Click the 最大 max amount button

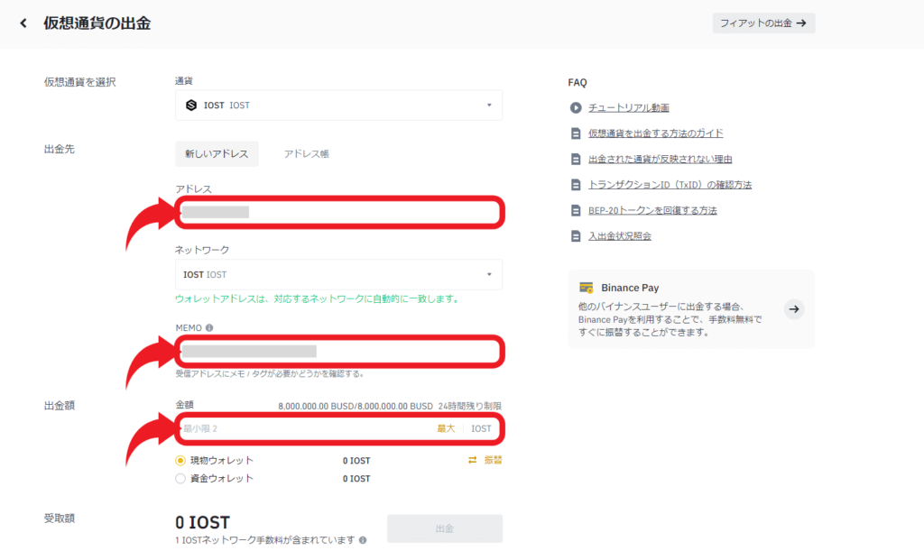[446, 428]
